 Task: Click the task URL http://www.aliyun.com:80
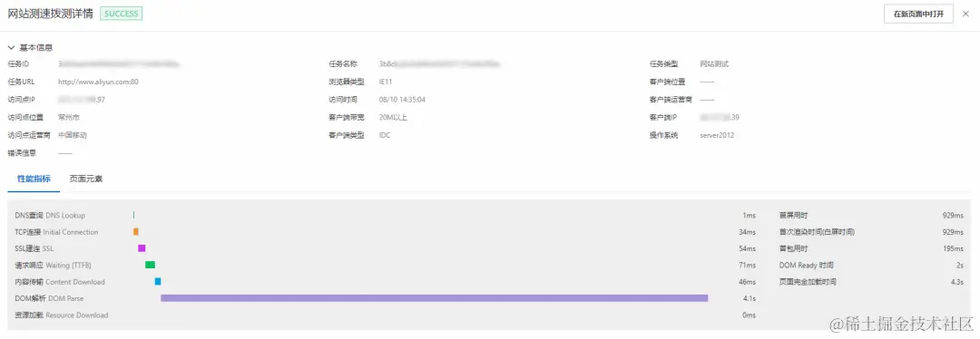coord(98,82)
